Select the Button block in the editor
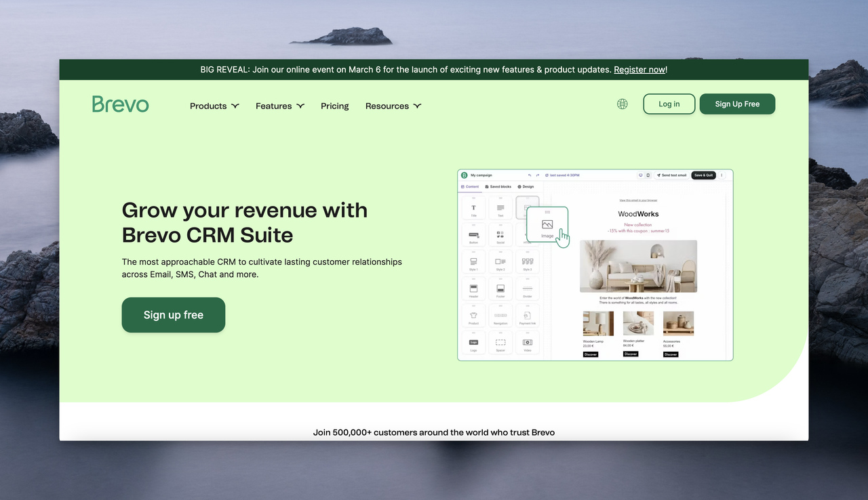Screen dimensions: 868x500 pos(473,234)
